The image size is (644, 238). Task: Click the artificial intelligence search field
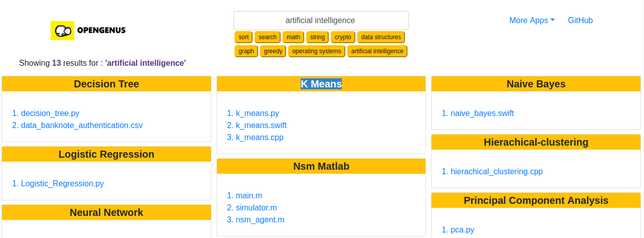[x=321, y=21]
